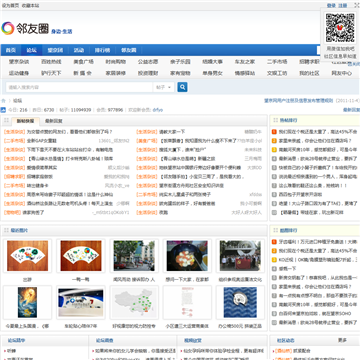Open the 帖子 search type dropdown
Viewport: 360px width, 360px height.
click(164, 87)
